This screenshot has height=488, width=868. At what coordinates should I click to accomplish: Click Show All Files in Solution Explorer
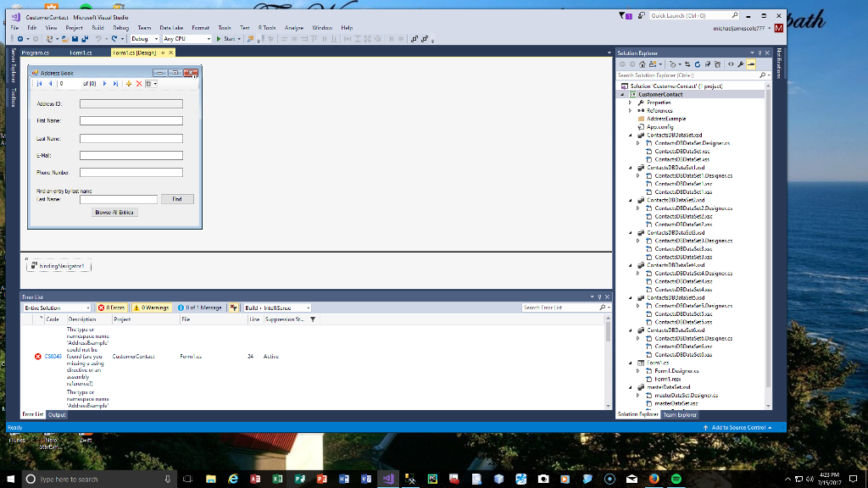(717, 64)
